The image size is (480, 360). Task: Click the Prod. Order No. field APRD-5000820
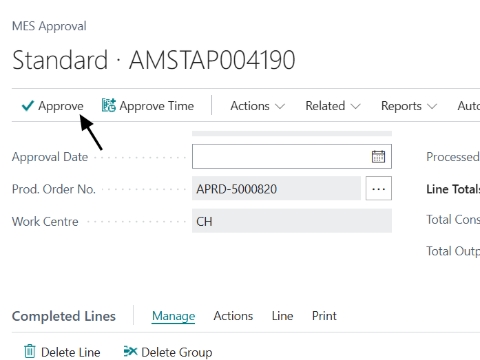click(x=276, y=189)
